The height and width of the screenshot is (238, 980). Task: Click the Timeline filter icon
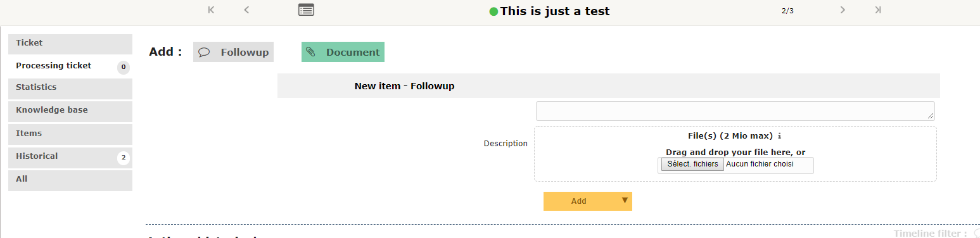pos(976,234)
